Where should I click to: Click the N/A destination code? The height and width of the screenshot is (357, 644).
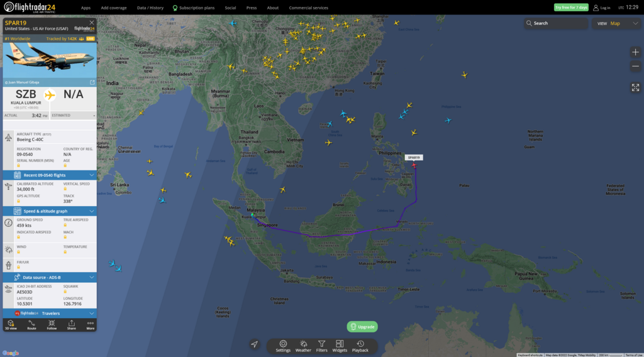(73, 94)
